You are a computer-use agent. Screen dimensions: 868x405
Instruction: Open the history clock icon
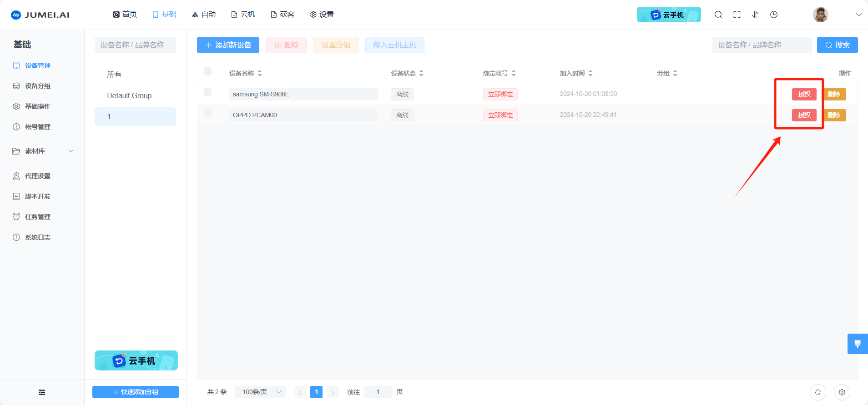(x=774, y=15)
